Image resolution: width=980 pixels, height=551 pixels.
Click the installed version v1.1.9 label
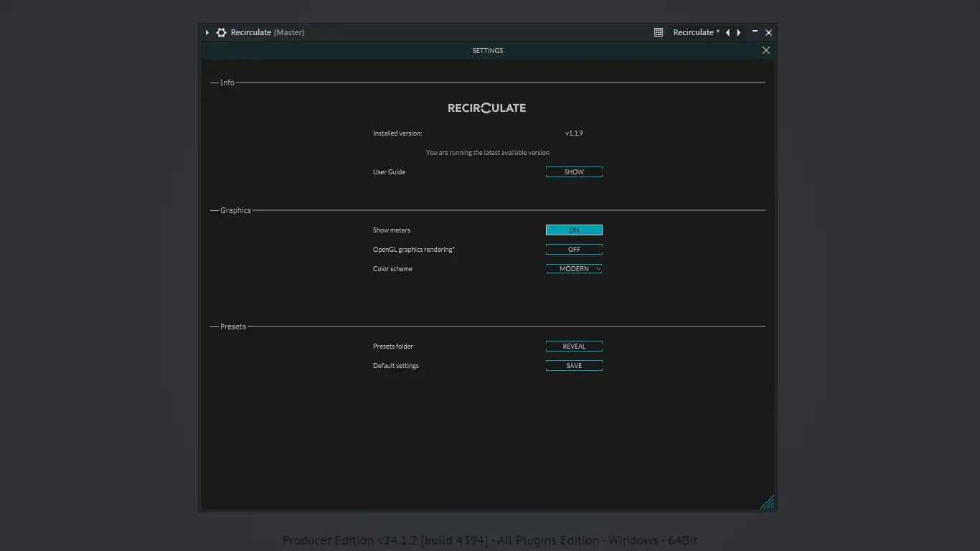click(x=574, y=133)
